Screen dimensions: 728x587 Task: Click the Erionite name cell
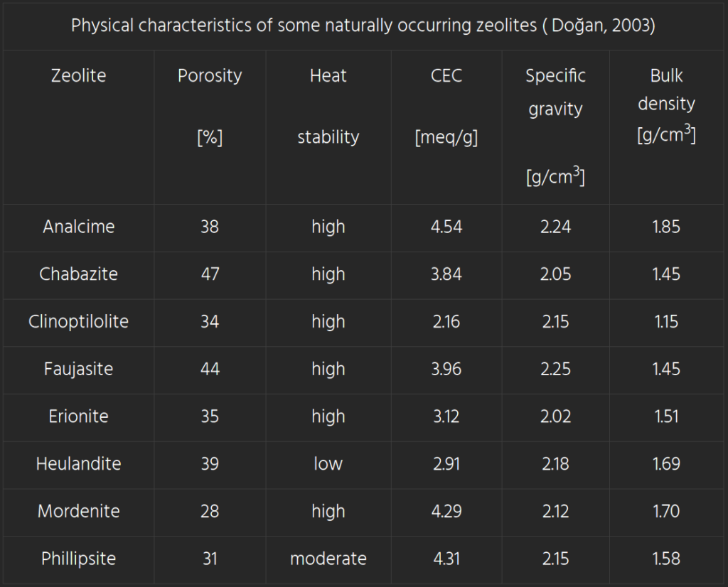[78, 416]
